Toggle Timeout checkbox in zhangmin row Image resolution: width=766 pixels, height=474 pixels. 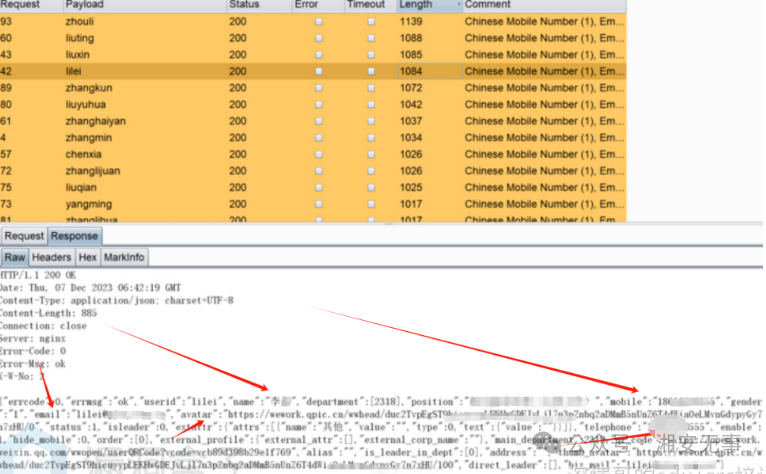point(371,138)
